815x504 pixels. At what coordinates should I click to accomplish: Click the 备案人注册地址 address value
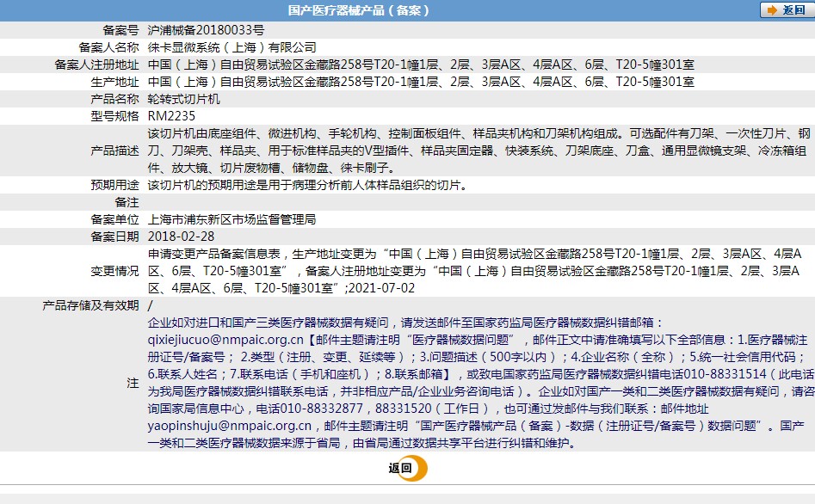click(x=421, y=65)
